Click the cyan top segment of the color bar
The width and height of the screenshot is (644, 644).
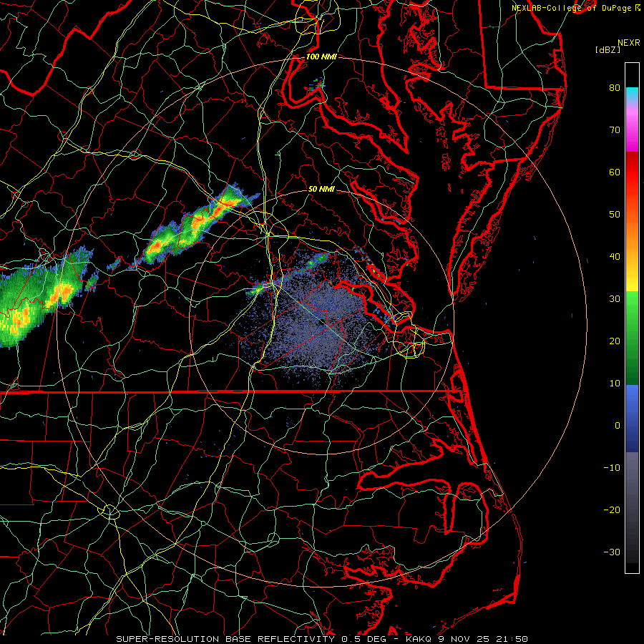632,94
